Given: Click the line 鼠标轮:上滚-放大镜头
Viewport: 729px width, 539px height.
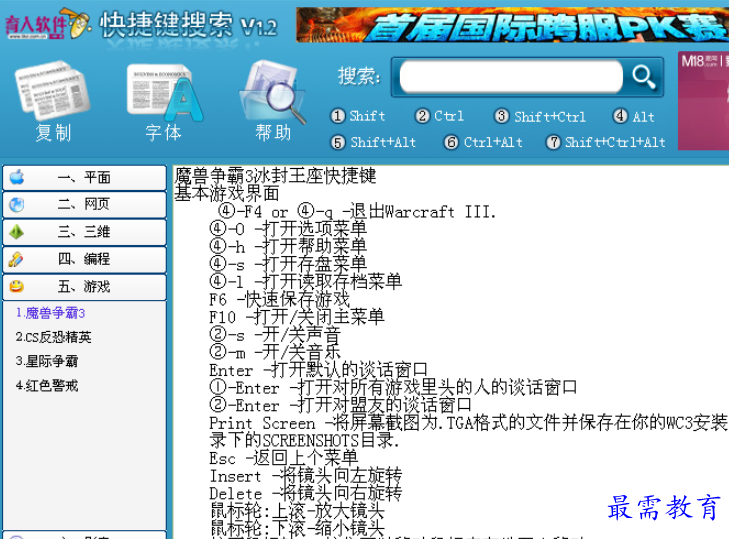Looking at the screenshot, I should pos(298,511).
